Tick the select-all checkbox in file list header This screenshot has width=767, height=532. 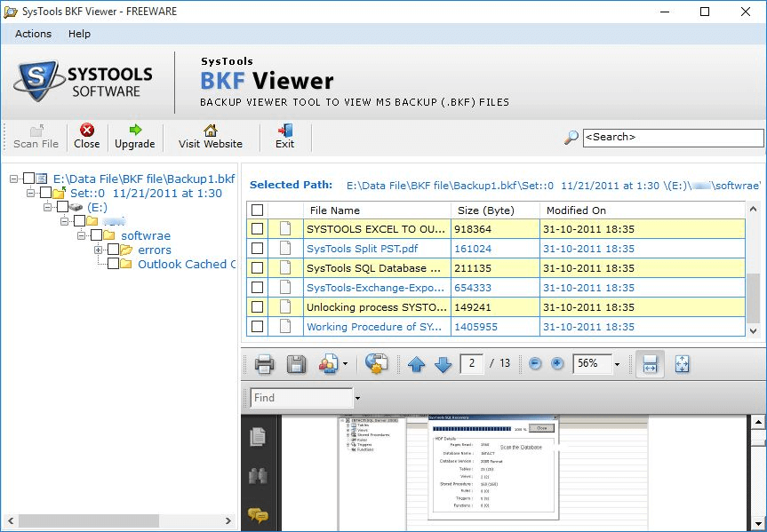tap(257, 210)
